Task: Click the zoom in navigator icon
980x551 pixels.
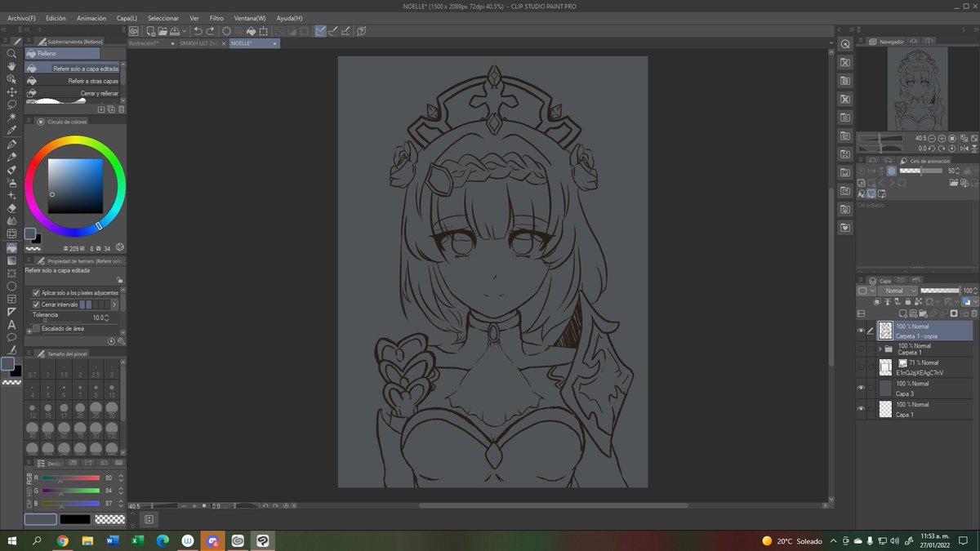Action: pyautogui.click(x=942, y=139)
